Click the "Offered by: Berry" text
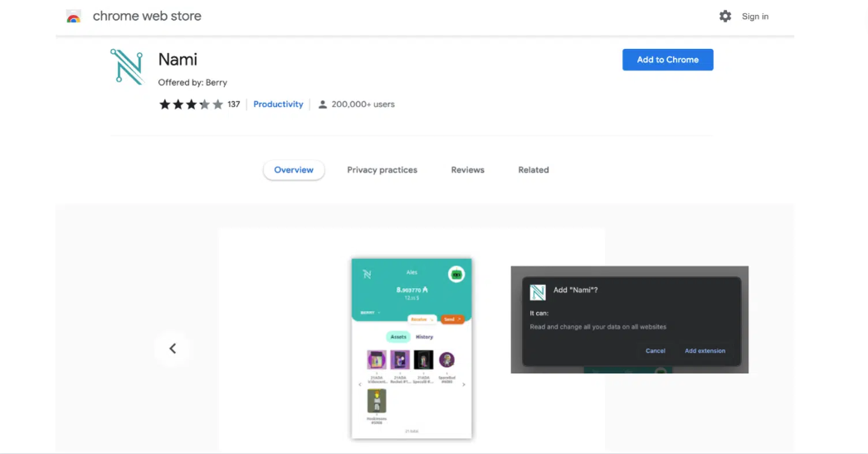 [x=193, y=82]
